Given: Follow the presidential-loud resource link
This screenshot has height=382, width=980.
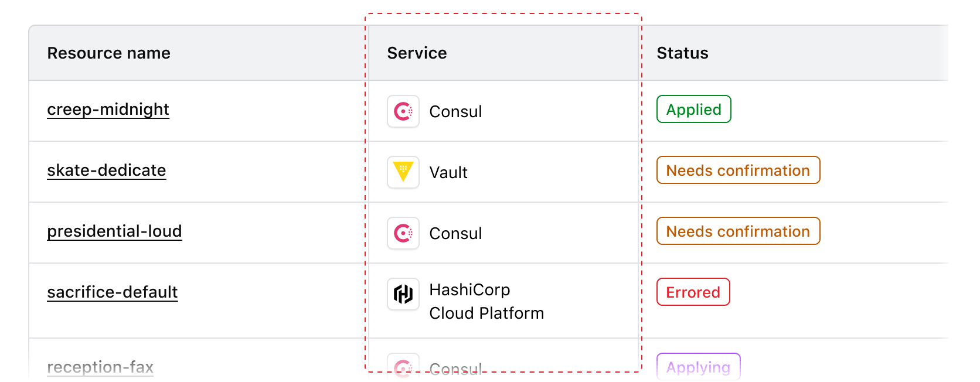Looking at the screenshot, I should click(114, 231).
